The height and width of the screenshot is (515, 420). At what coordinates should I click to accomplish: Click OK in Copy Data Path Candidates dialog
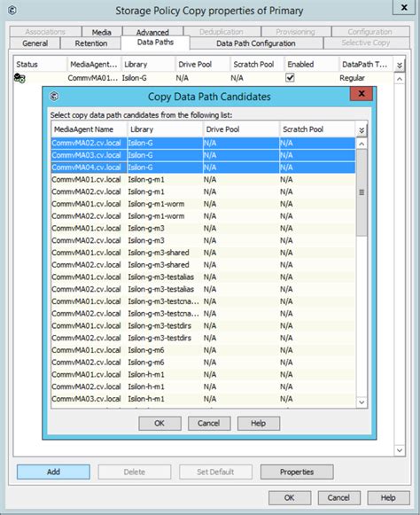coord(159,424)
